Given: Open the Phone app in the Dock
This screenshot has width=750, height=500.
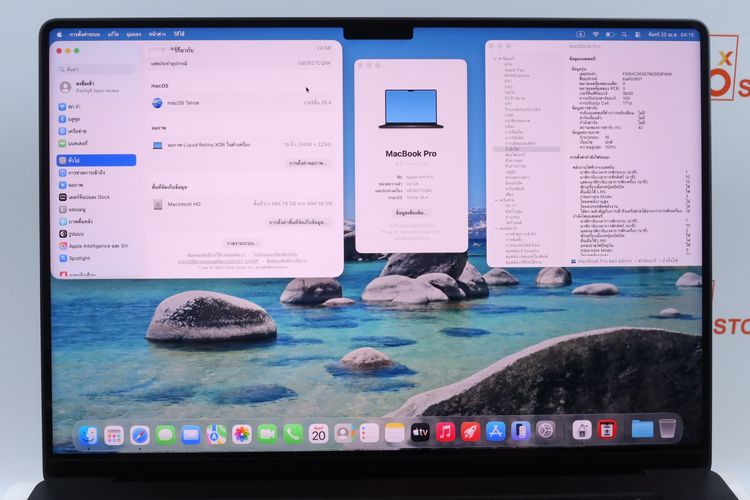Looking at the screenshot, I should coord(293,434).
